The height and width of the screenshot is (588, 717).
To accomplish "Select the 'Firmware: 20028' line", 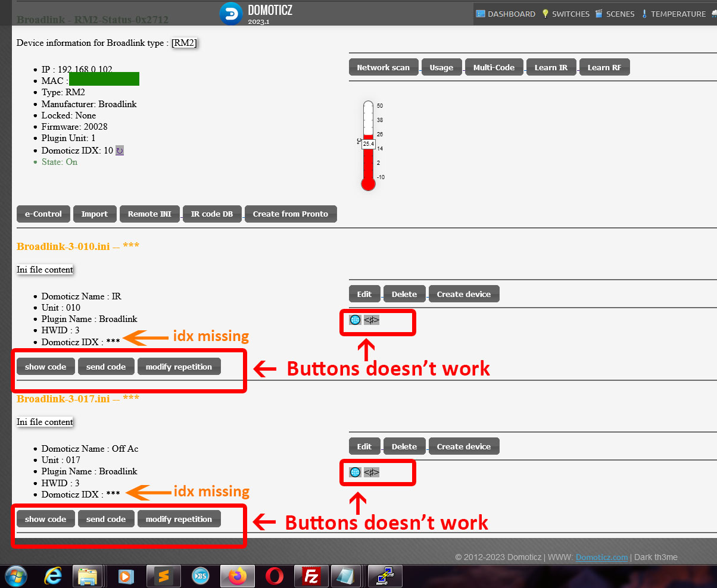I will pyautogui.click(x=74, y=127).
